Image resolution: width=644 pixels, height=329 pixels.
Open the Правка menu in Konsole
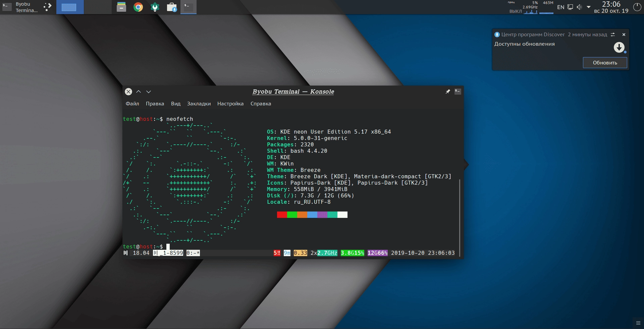point(155,104)
